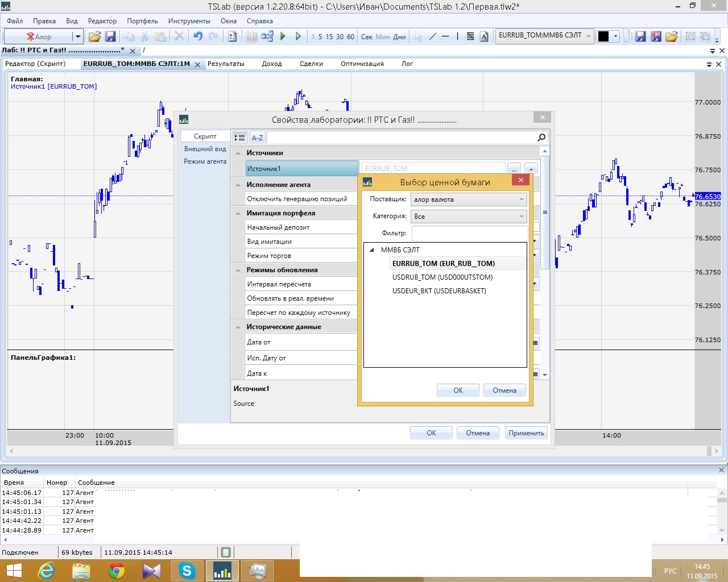The image size is (728, 582).
Task: Open TSLab from the Windows taskbar
Action: [x=222, y=570]
